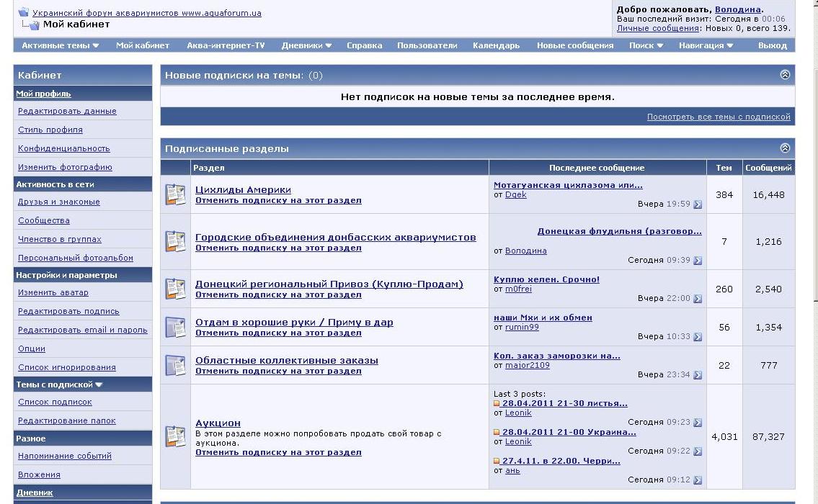Open the post icon for 28.04.2011 21-30 листья
818x504 pixels.
[497, 404]
